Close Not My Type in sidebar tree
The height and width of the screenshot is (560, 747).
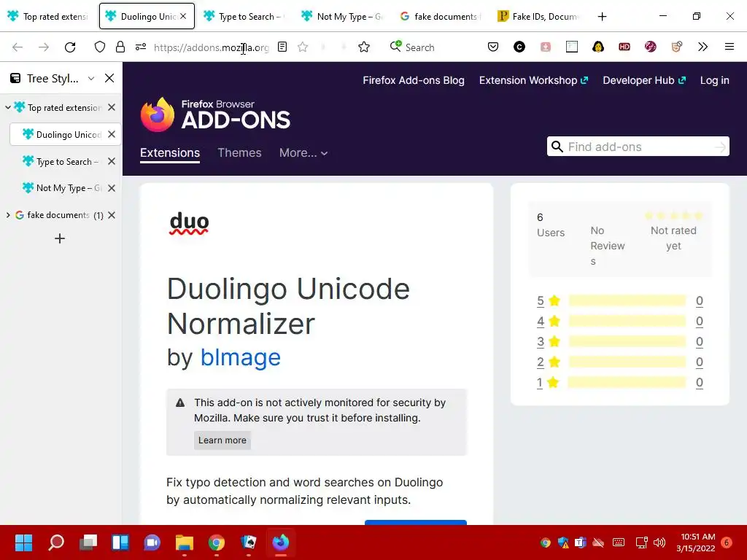pos(112,188)
